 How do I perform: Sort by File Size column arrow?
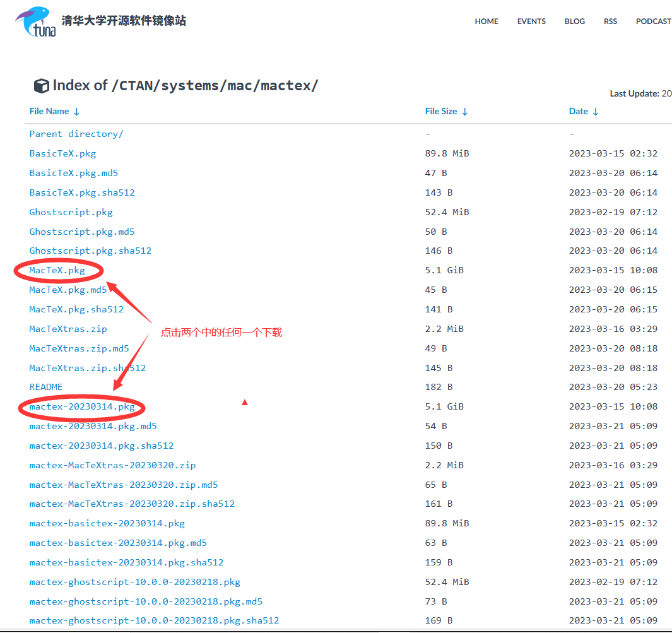point(465,112)
